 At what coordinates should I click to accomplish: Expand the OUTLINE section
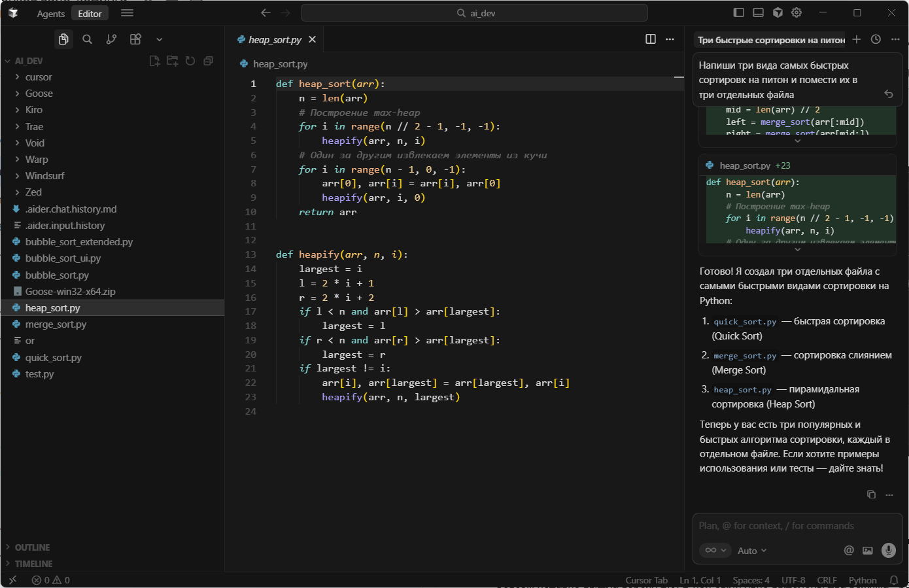pyautogui.click(x=32, y=547)
